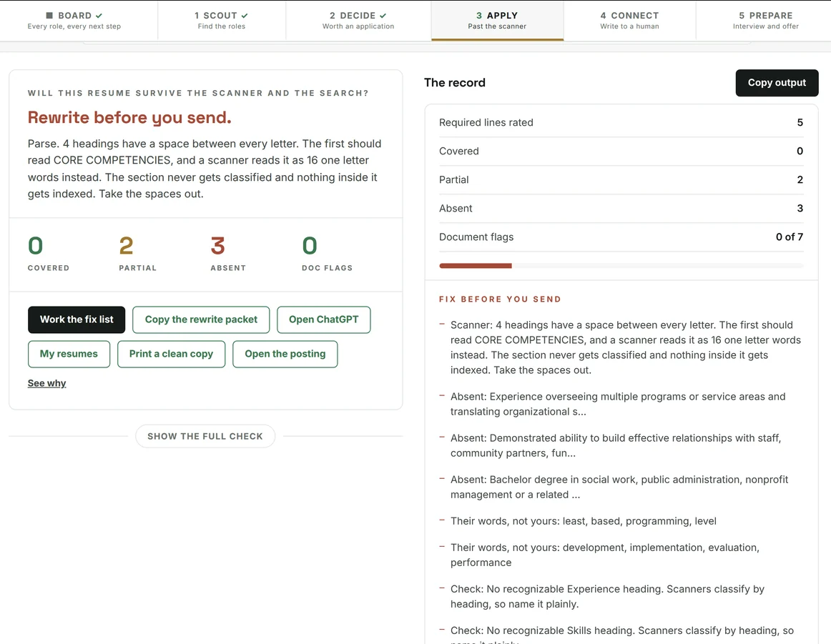This screenshot has height=644, width=831.
Task: Click the Rewrite before you send heading
Action: click(130, 117)
